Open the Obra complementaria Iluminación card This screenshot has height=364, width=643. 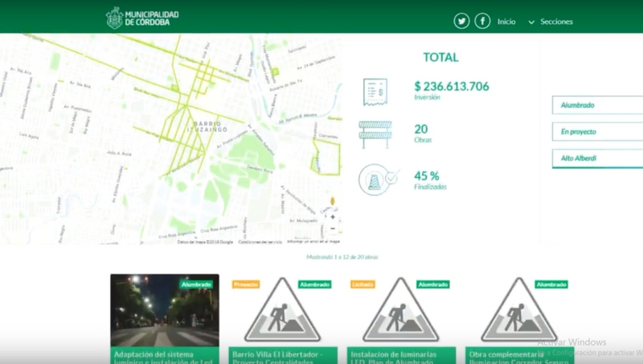518,317
